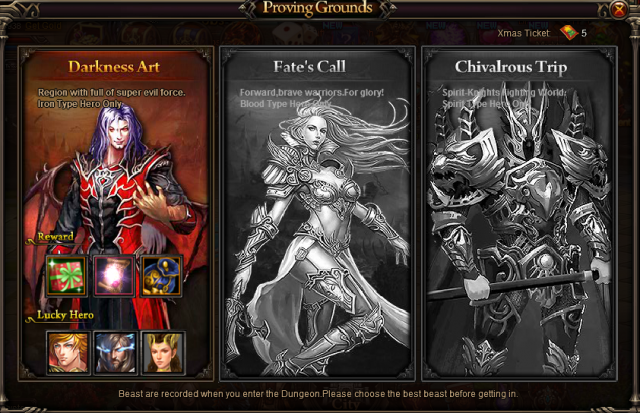Select the lightning-eyed bearded hero portrait
The width and height of the screenshot is (640, 413).
coord(115,353)
